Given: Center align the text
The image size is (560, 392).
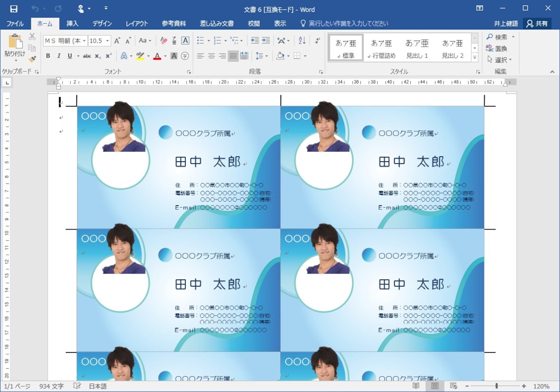Looking at the screenshot, I should [211, 56].
